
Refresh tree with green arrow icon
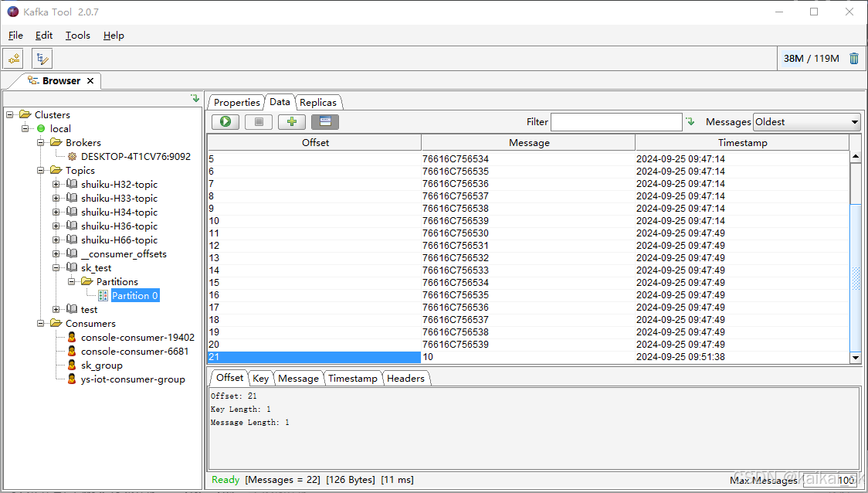pyautogui.click(x=195, y=98)
